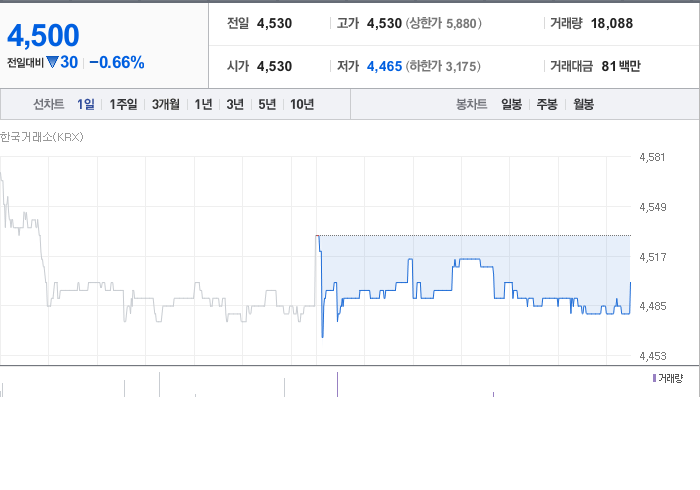Show the 월봉 candlestick chart
This screenshot has height=490, width=700.
(x=583, y=104)
